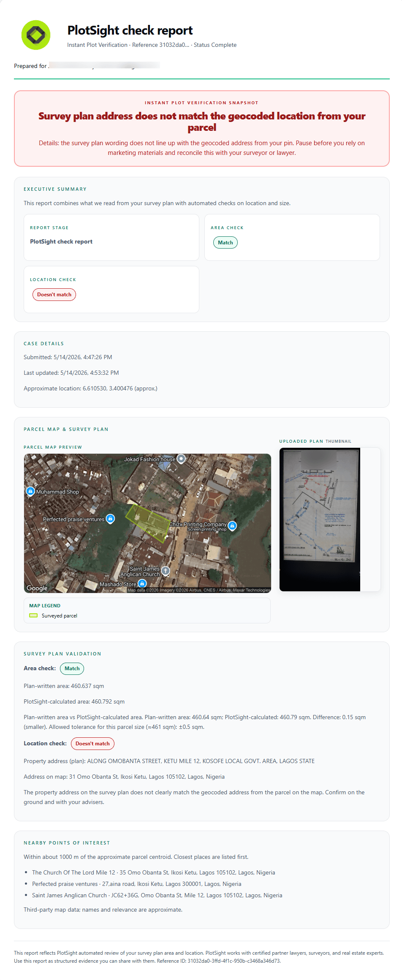Viewport: 402px width, 980px height.
Task: Click the Prepared for line
Action: point(87,66)
